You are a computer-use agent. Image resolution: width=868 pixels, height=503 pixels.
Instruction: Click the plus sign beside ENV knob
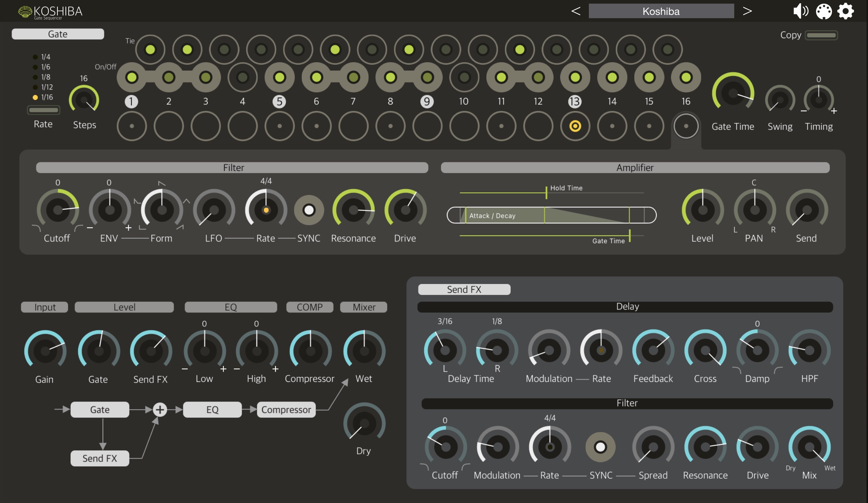click(128, 228)
